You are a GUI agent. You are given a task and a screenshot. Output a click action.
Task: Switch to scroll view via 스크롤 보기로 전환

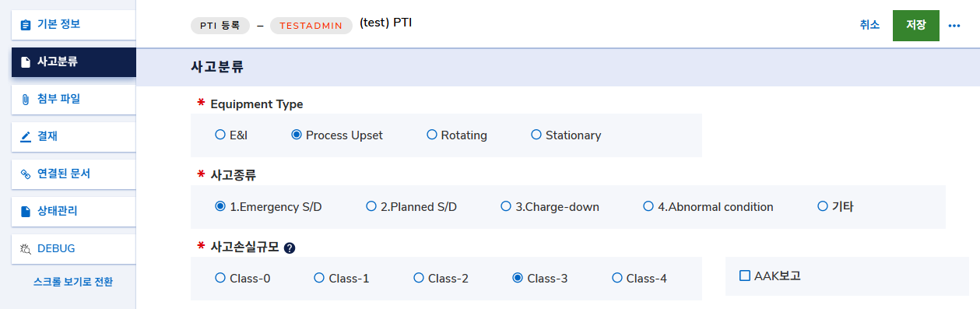coord(73,282)
